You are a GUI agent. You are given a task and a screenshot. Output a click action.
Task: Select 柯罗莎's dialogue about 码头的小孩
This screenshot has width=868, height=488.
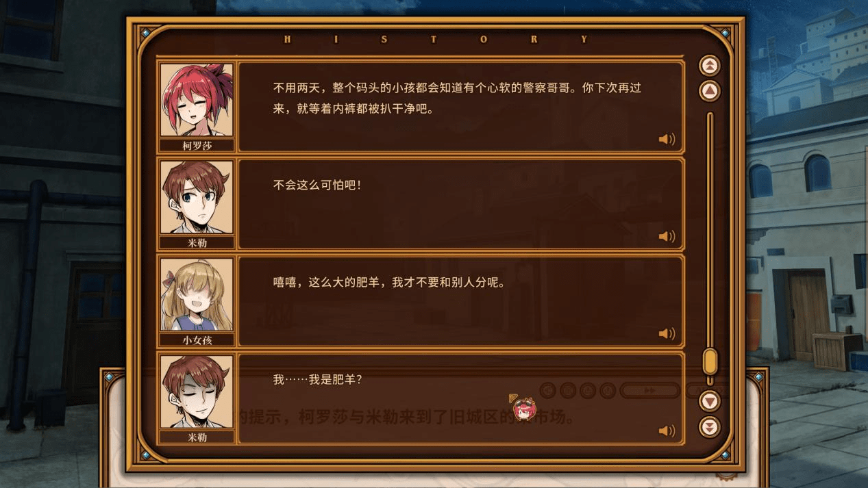(x=461, y=107)
